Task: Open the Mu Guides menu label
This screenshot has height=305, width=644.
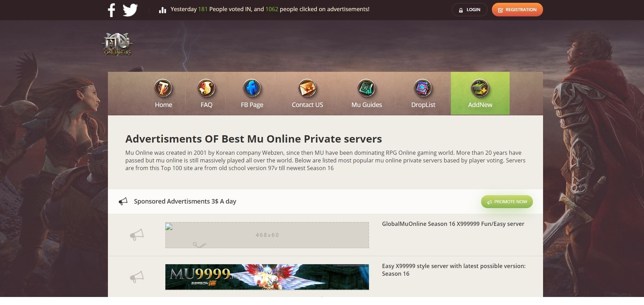Action: 367,105
